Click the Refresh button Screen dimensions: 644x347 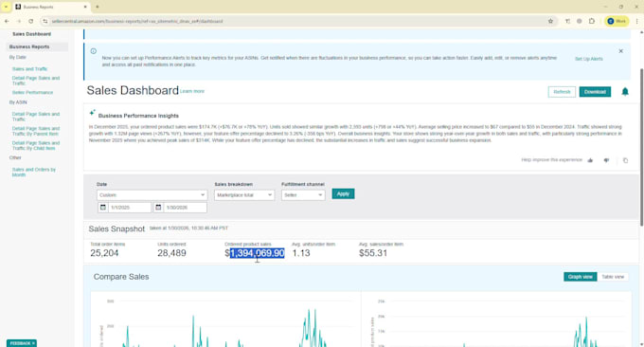(x=562, y=92)
